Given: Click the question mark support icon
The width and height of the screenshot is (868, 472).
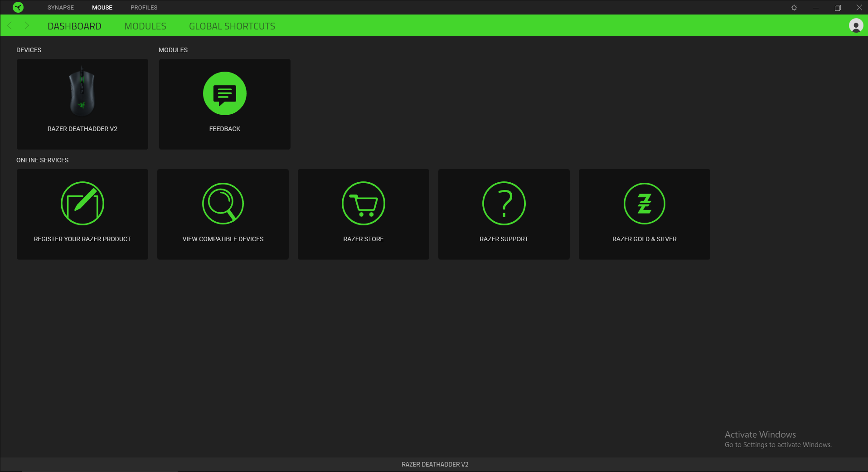Looking at the screenshot, I should point(504,203).
